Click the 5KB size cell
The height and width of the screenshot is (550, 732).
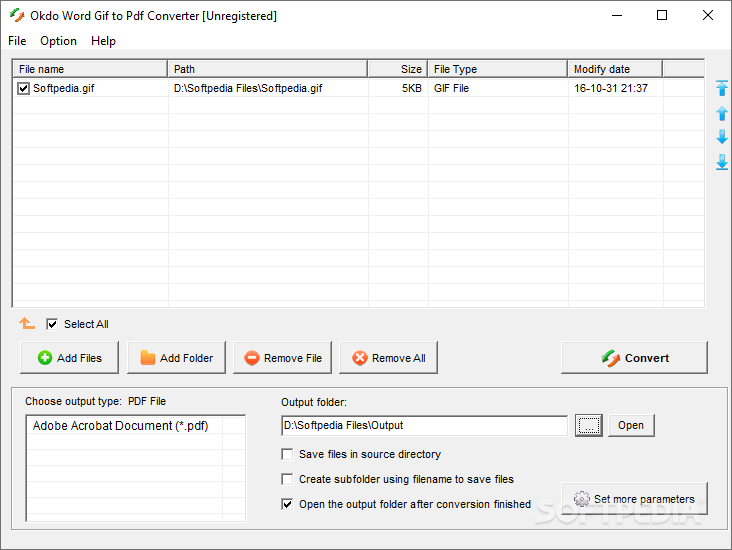click(412, 88)
